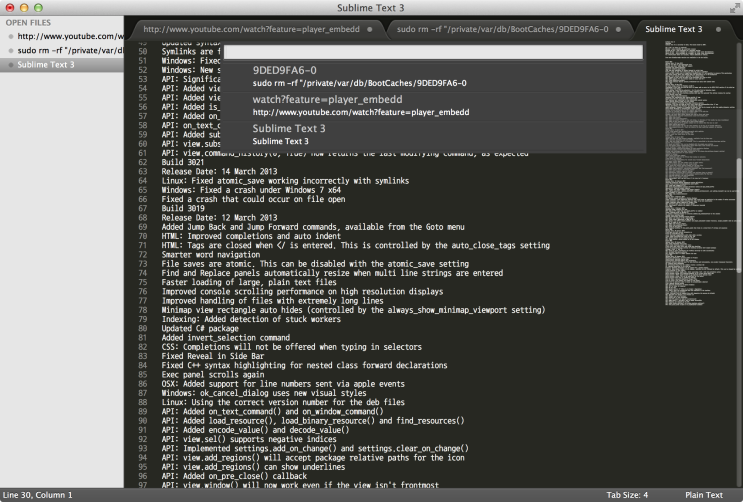Image resolution: width=743 pixels, height=502 pixels.
Task: Click line 'API: Added encode_value() and decode_value()'
Action: (x=255, y=430)
